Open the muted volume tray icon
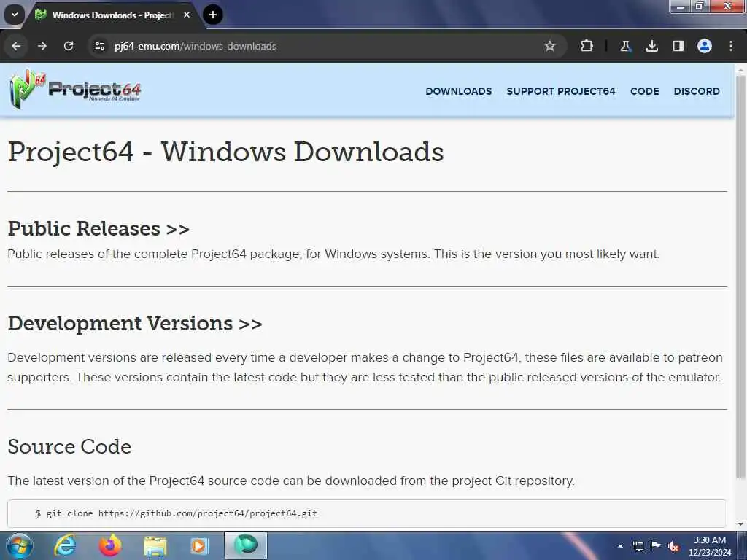The width and height of the screenshot is (747, 560). 673,546
